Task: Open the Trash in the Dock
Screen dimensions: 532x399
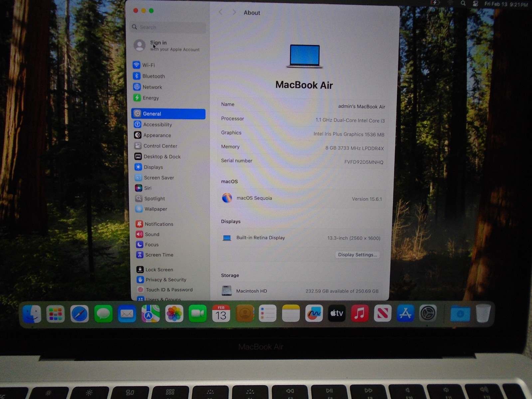Action: (x=483, y=314)
